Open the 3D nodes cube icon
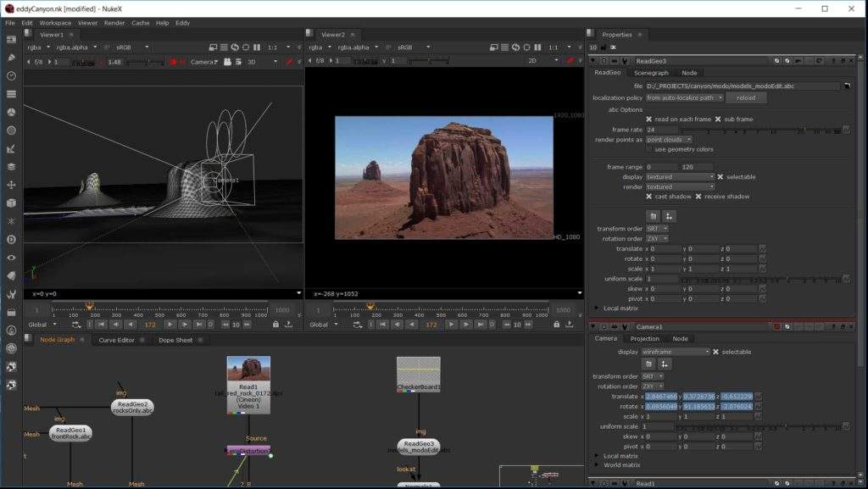 click(x=11, y=203)
